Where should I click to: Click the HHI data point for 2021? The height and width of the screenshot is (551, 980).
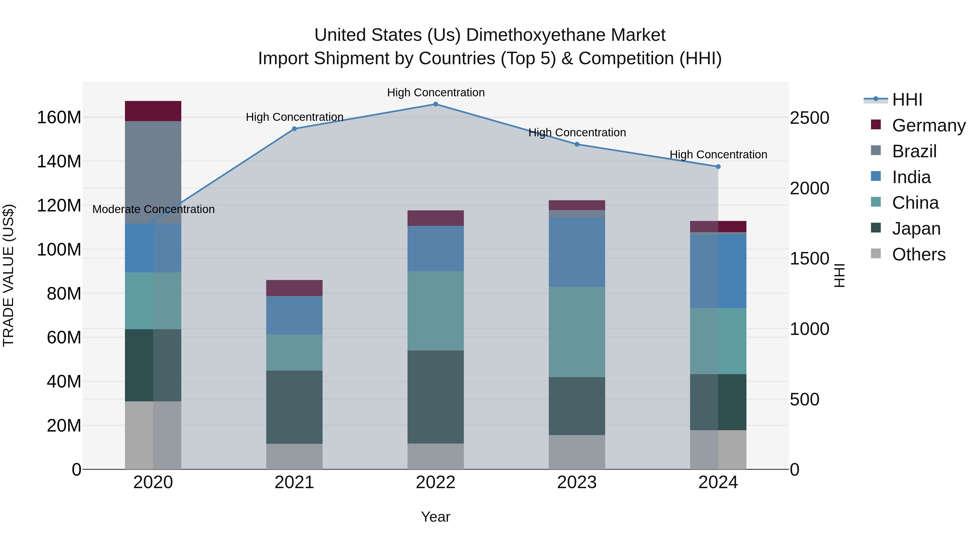[x=295, y=129]
